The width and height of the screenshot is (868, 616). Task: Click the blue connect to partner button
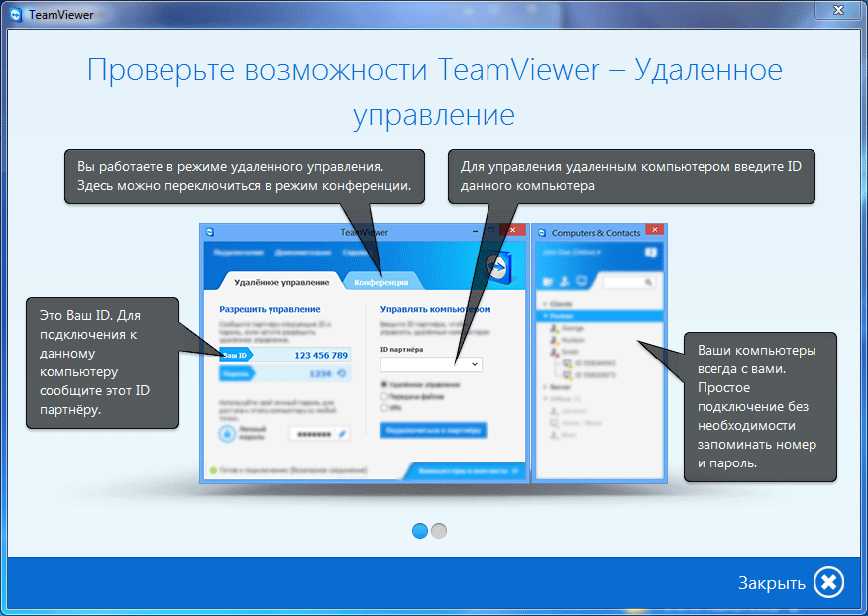433,430
